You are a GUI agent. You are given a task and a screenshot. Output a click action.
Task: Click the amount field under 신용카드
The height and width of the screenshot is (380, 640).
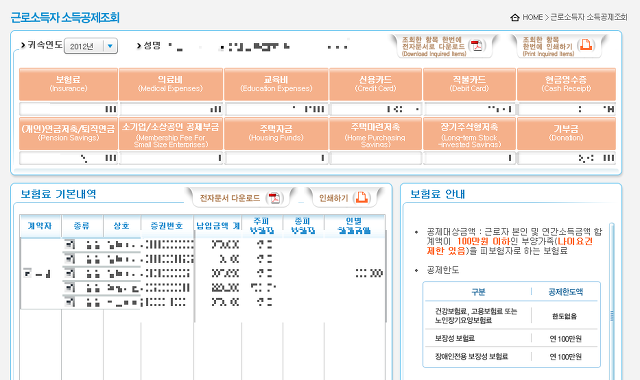pos(375,109)
